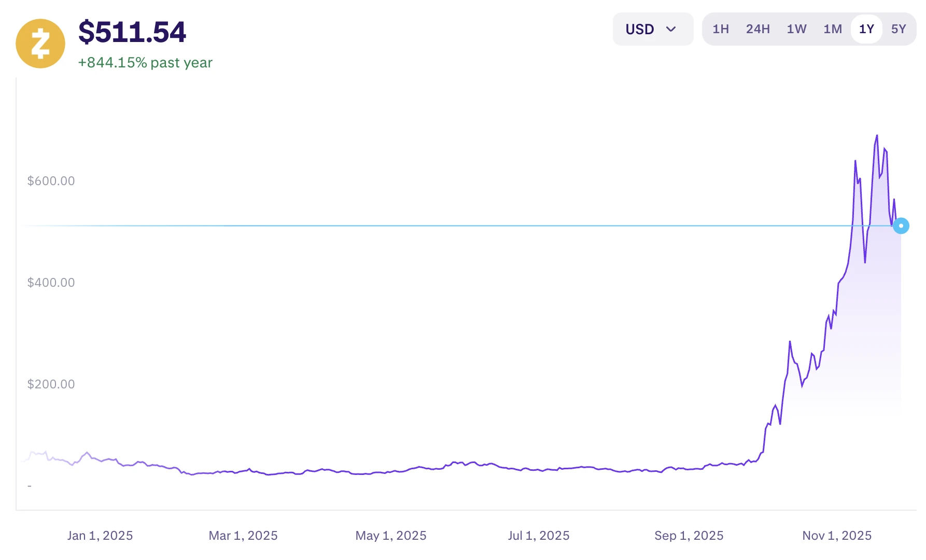Click the $600.00 y-axis label

(x=51, y=181)
